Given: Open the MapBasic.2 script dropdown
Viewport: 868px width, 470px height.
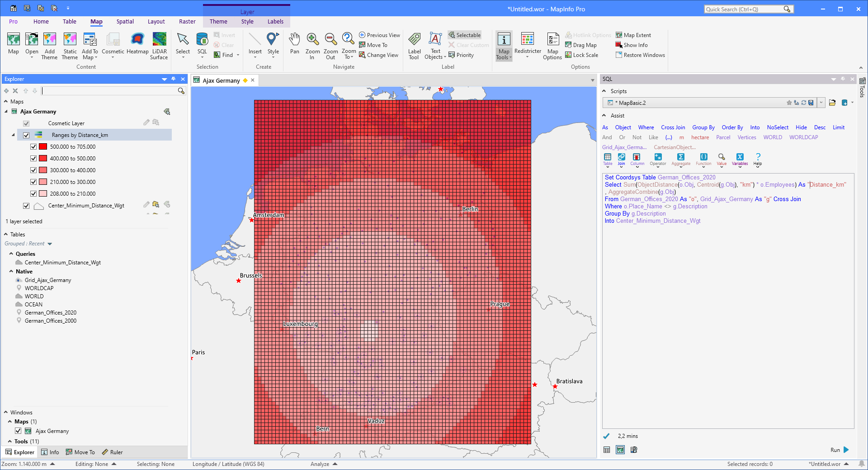Looking at the screenshot, I should point(821,103).
